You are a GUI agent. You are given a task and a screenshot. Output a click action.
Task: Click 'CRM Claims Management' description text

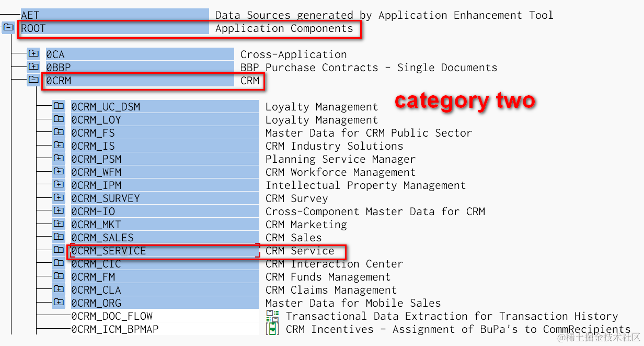coord(331,290)
